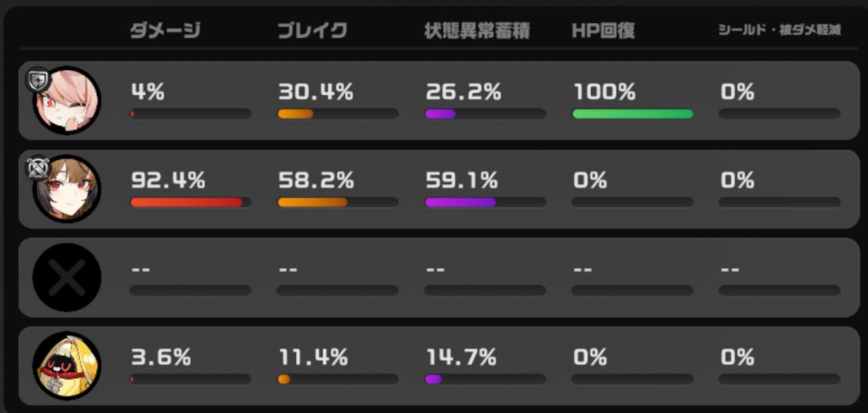Click the purple 59.1% anomaly bar
The width and height of the screenshot is (868, 413).
[x=460, y=202]
